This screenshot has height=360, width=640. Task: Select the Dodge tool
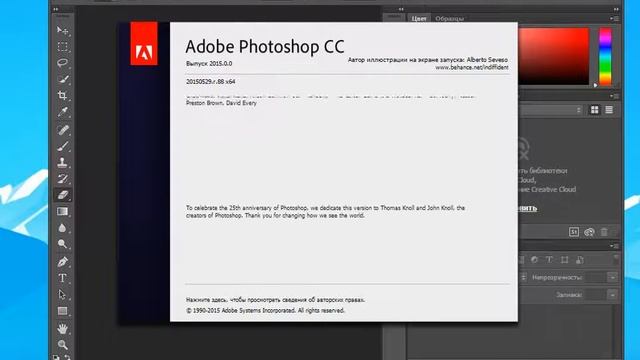(x=62, y=244)
